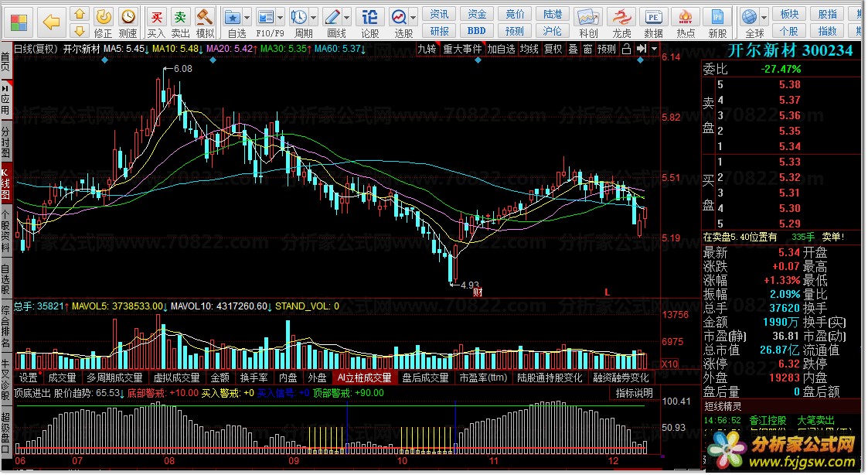Viewport: 868px width, 475px height.
Task: Select the 综合排名 sidebar tab
Action: (5, 326)
